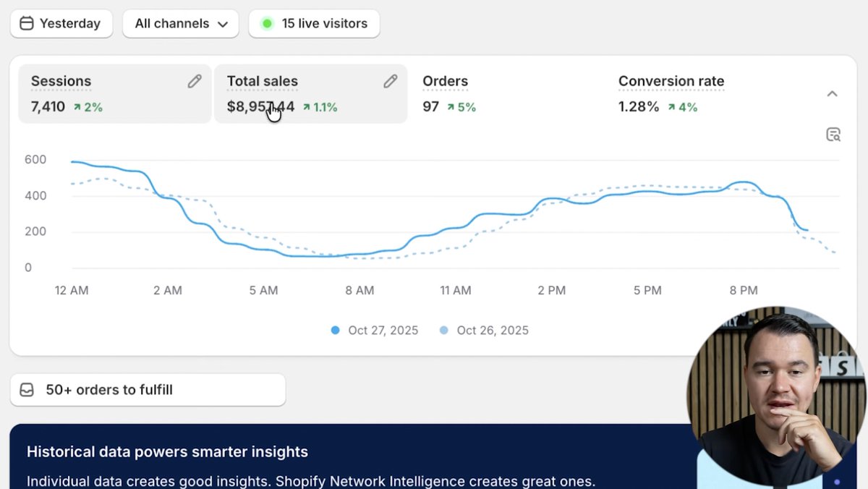
Task: Open the report search icon above the chart
Action: click(833, 135)
